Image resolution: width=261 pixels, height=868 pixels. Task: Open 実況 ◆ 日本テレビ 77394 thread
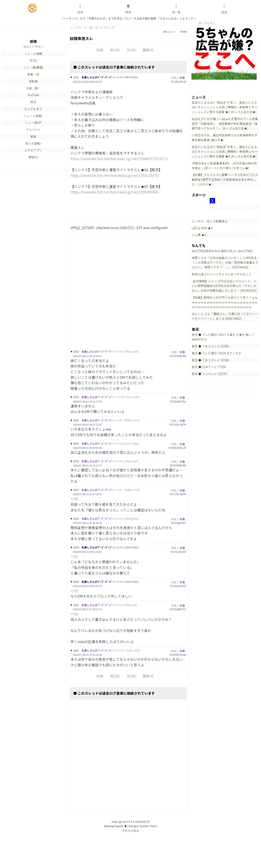[209, 367]
